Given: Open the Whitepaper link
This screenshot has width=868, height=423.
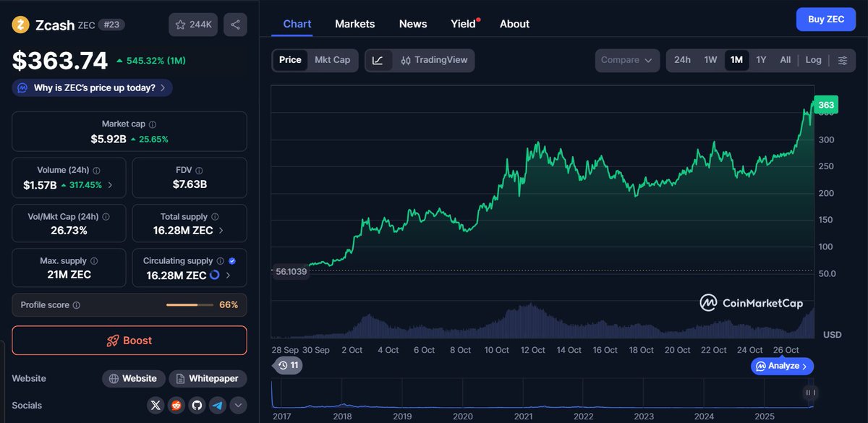Looking at the screenshot, I should click(x=208, y=379).
